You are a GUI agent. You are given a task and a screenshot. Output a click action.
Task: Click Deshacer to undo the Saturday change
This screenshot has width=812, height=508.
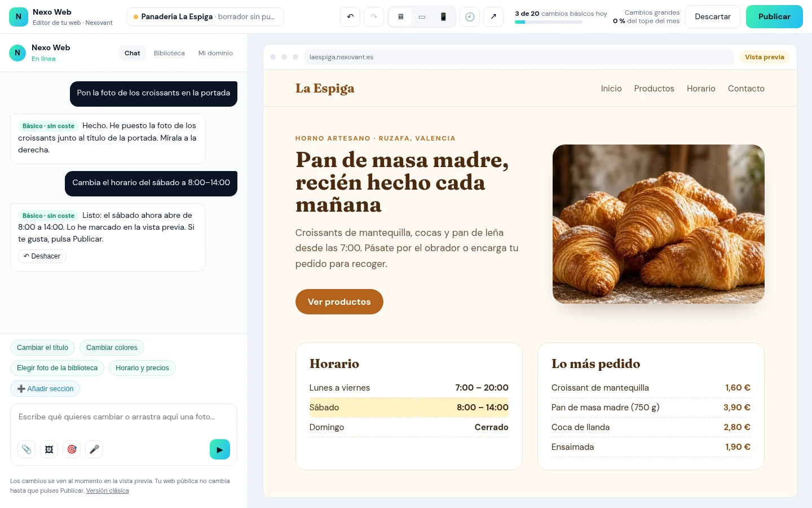42,256
